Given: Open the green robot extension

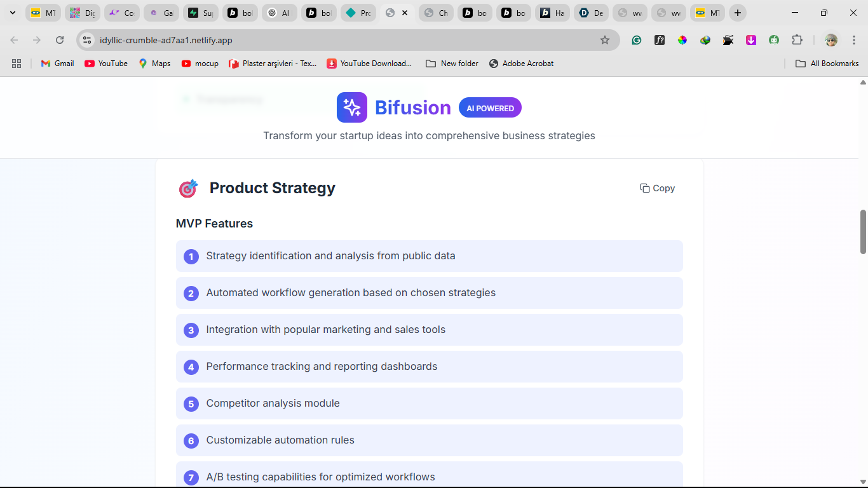Looking at the screenshot, I should (774, 40).
